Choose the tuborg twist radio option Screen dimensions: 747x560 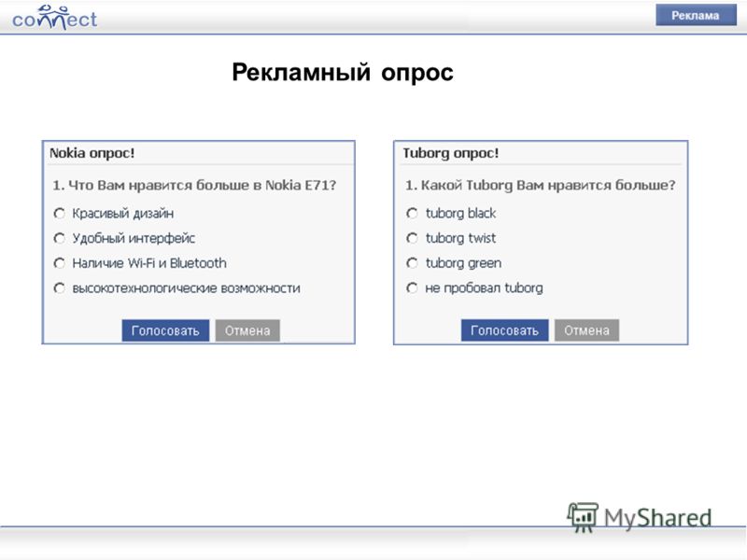click(x=412, y=238)
